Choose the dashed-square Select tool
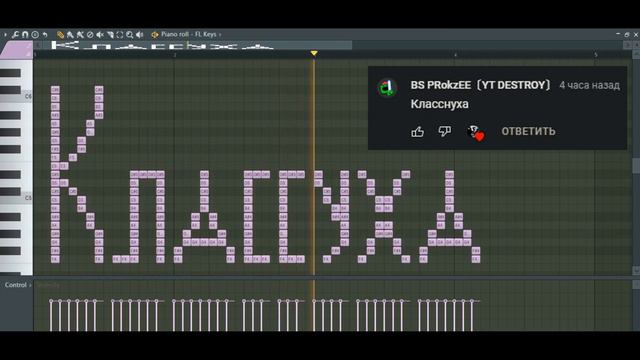This screenshot has width=640, height=360. coord(120,35)
